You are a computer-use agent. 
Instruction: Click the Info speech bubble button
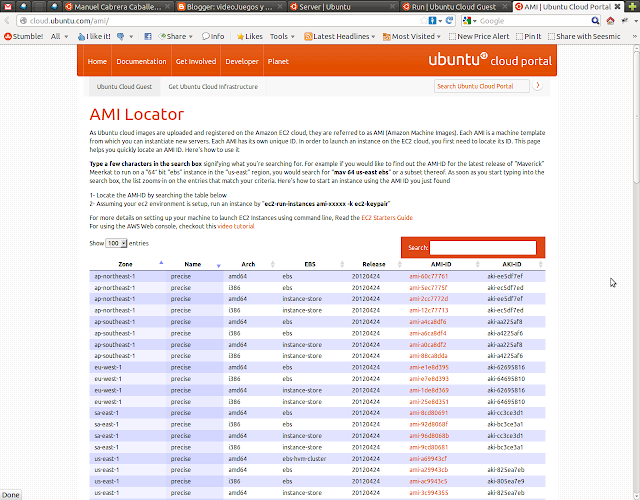click(x=213, y=36)
